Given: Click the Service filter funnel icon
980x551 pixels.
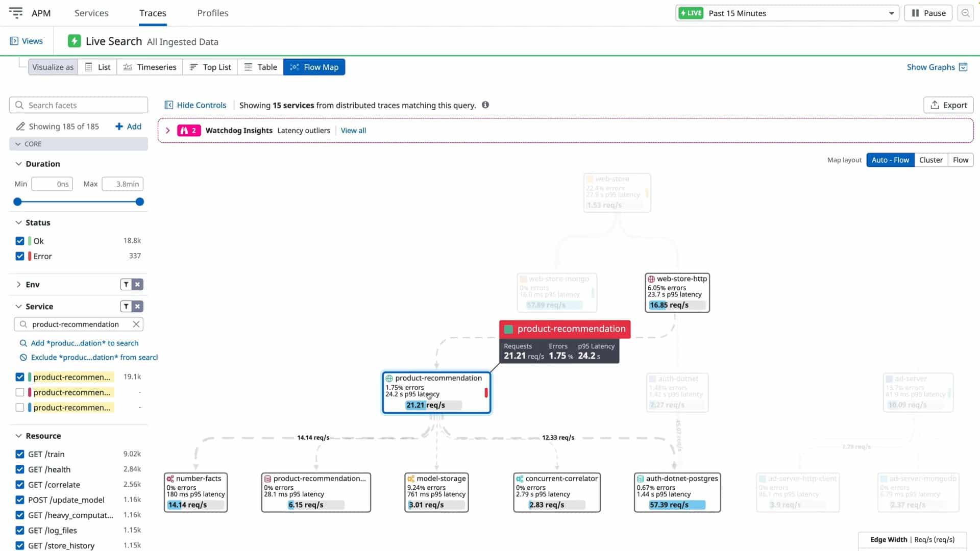Looking at the screenshot, I should (x=126, y=306).
